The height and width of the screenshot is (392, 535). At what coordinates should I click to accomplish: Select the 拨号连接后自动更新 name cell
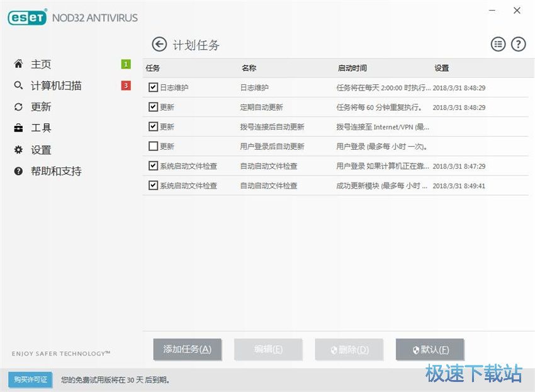pyautogui.click(x=272, y=127)
